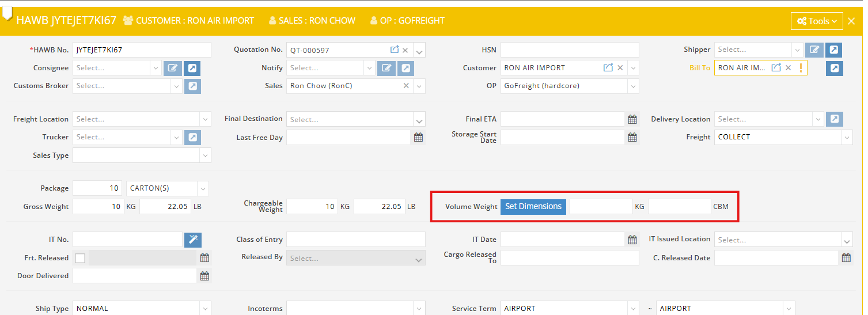
Task: Close the HAWB panel with X
Action: click(851, 21)
